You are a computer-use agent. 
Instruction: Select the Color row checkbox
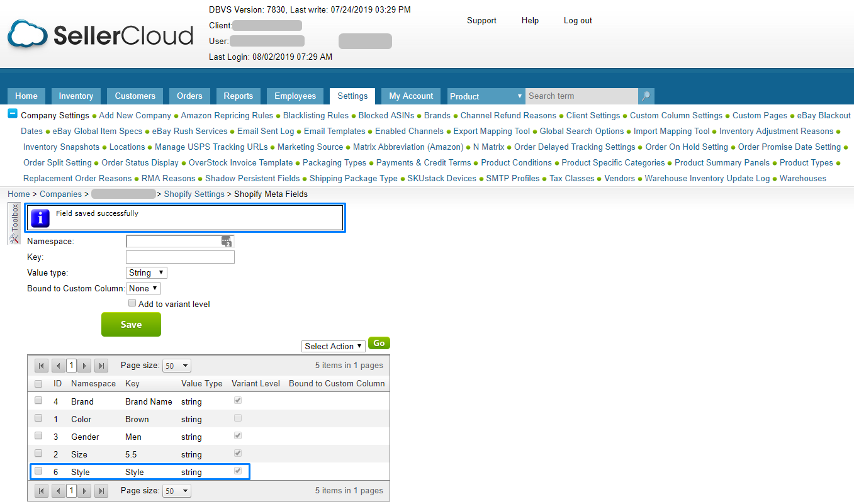click(38, 418)
